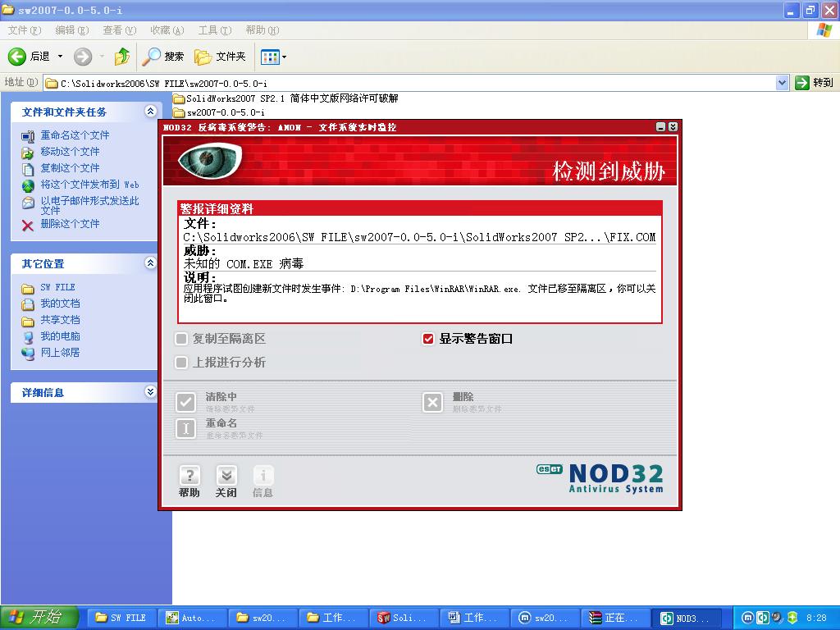Open 我的文档 in Other Places
840x630 pixels.
tap(60, 304)
